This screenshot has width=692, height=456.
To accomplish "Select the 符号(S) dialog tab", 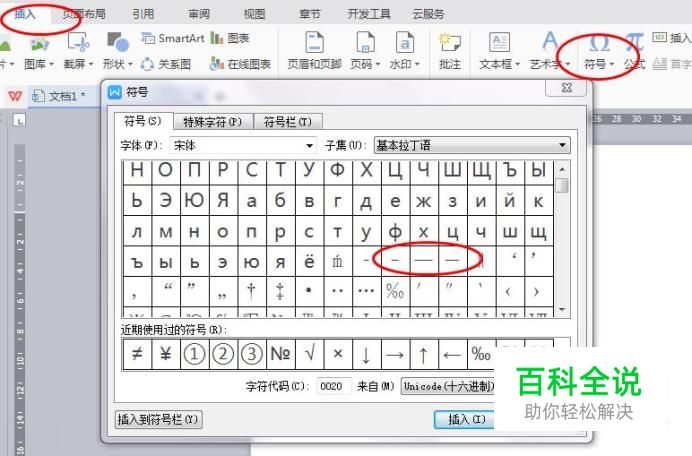I will (x=143, y=121).
